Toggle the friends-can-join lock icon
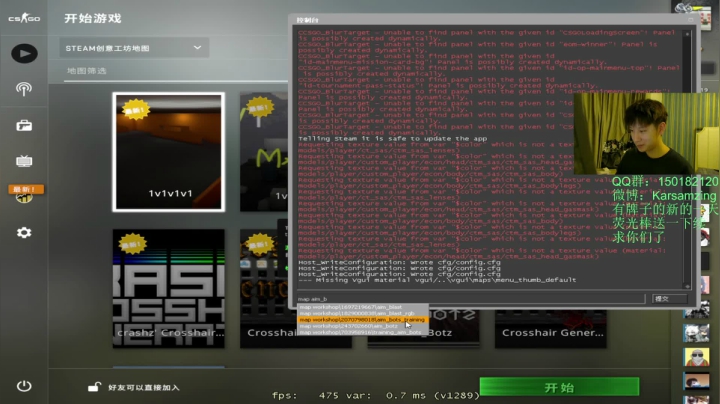 94,387
